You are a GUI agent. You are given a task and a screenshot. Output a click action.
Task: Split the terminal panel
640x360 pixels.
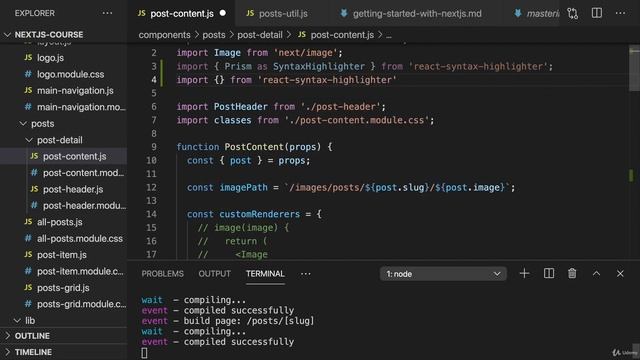coord(549,273)
